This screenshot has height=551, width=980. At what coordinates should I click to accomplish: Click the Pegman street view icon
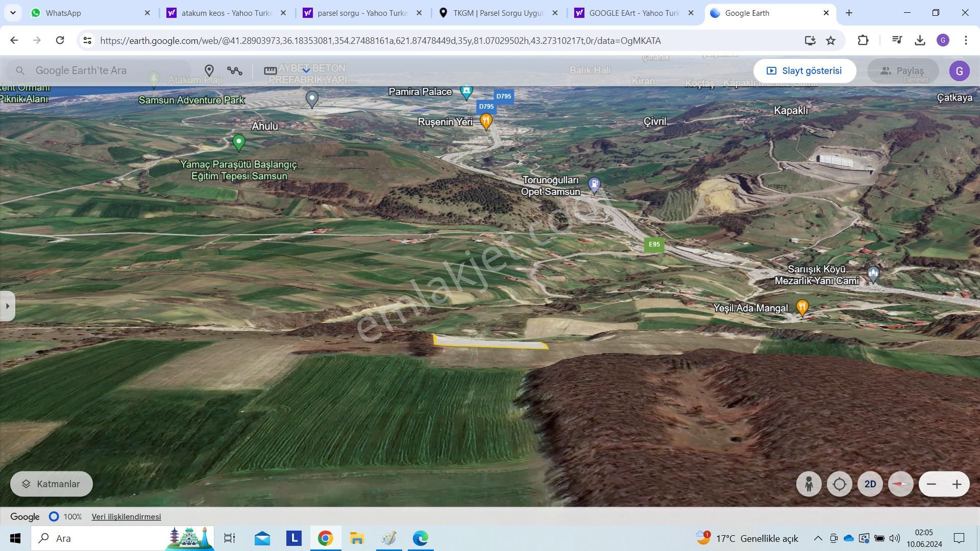(808, 484)
